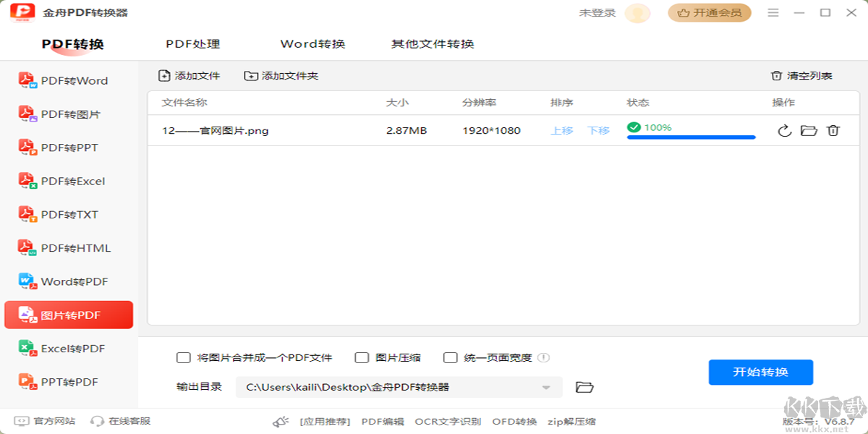Switch to the Word转换 tab

[311, 43]
